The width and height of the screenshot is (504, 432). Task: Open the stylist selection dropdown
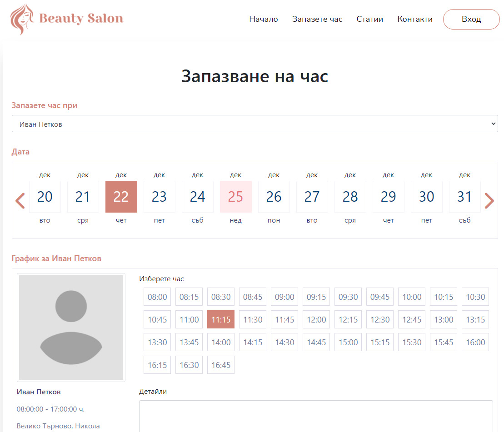click(254, 124)
